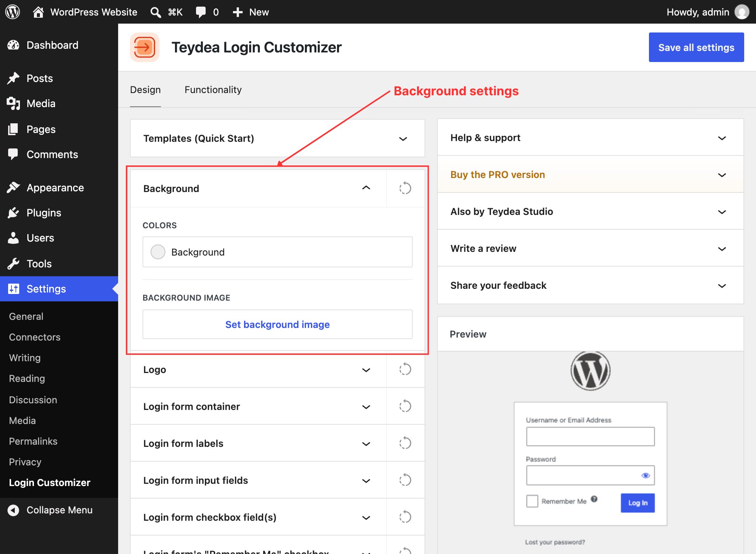756x554 pixels.
Task: Toggle the Remember Me checkbox in preview
Action: point(532,501)
